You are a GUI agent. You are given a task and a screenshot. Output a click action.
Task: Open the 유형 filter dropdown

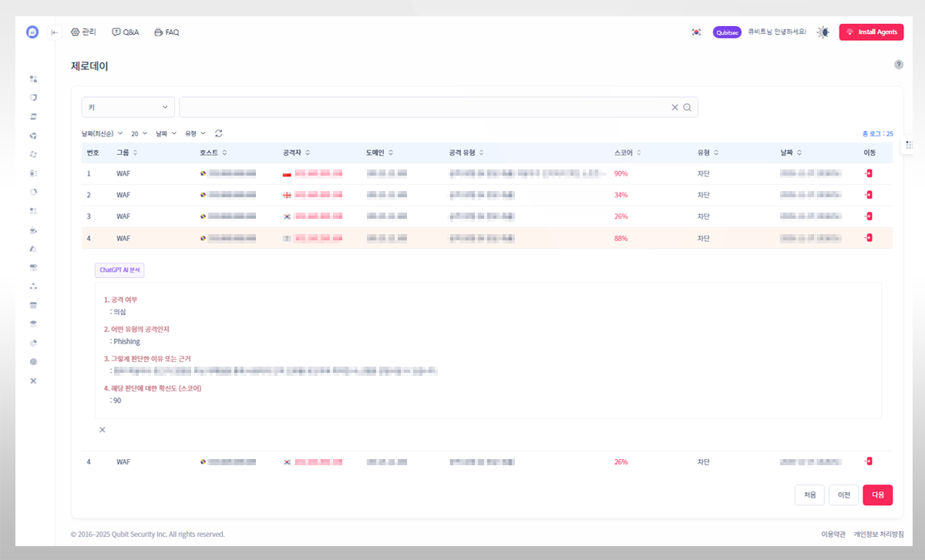click(x=195, y=133)
